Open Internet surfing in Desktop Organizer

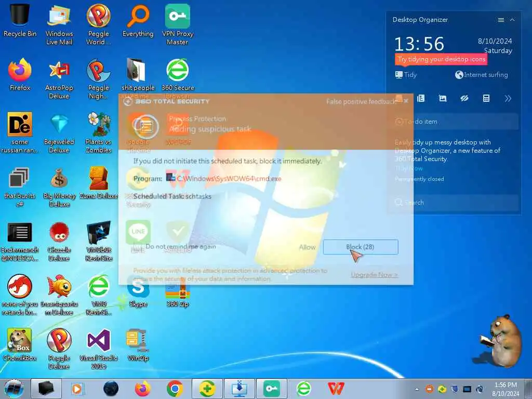point(482,75)
